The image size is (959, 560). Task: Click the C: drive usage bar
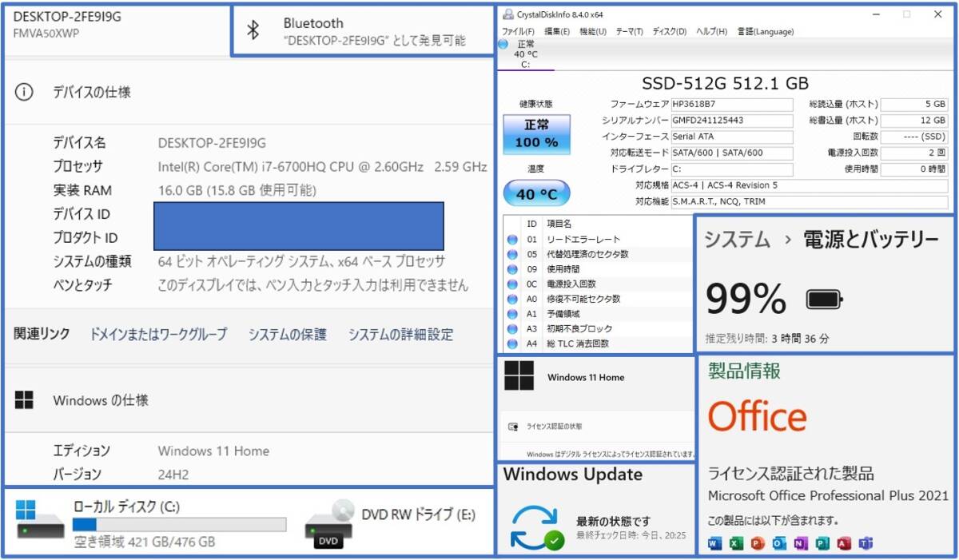pos(179,524)
